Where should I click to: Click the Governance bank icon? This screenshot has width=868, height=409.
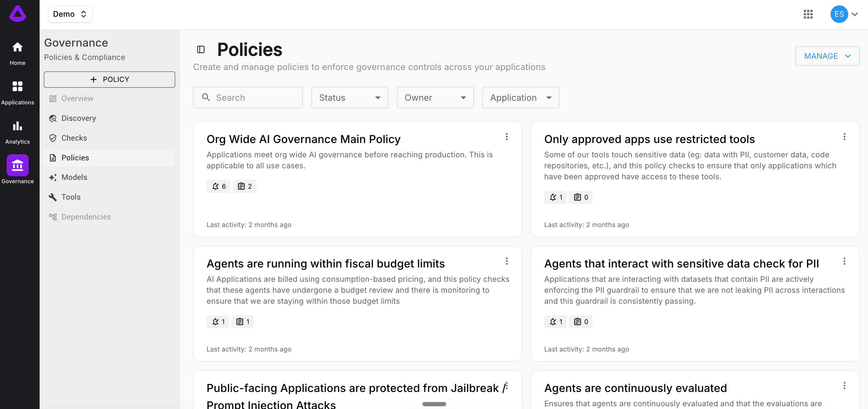coord(18,165)
